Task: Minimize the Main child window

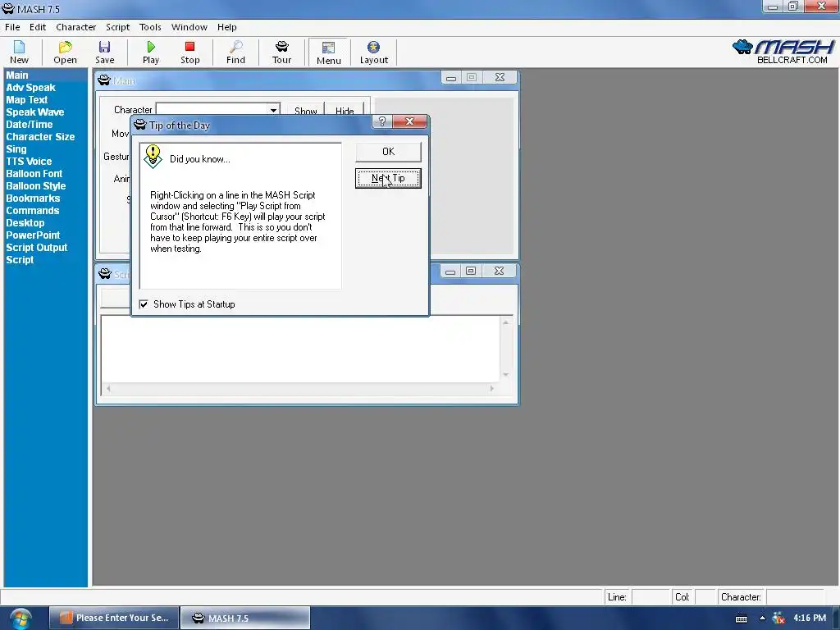Action: click(x=451, y=78)
